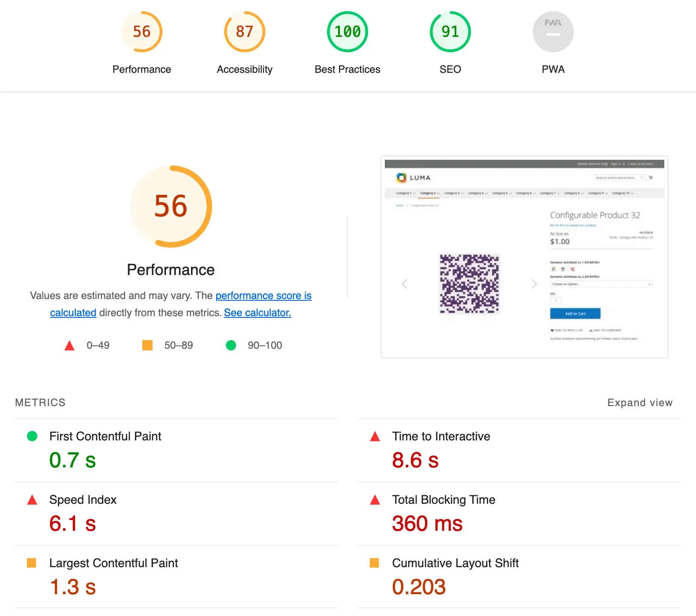The width and height of the screenshot is (696, 616).
Task: Click the large 56 Performance gauge
Action: (x=171, y=206)
